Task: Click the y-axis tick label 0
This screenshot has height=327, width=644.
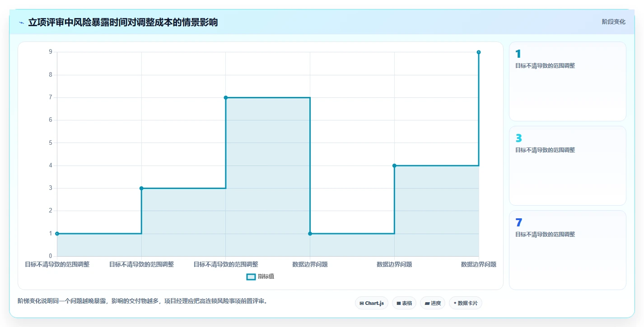Action: [x=51, y=256]
